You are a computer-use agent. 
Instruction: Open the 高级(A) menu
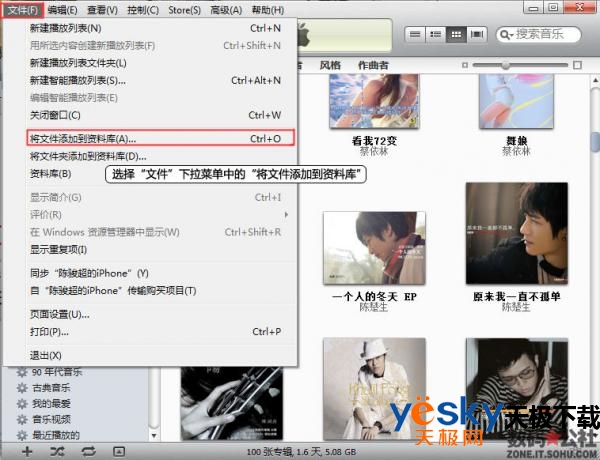click(226, 10)
